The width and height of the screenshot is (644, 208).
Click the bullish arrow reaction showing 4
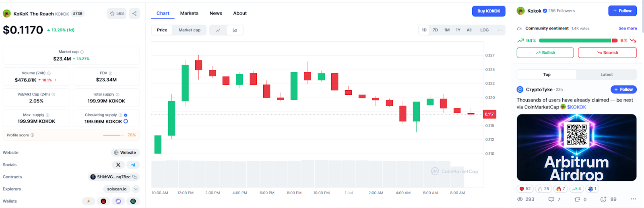[577, 189]
